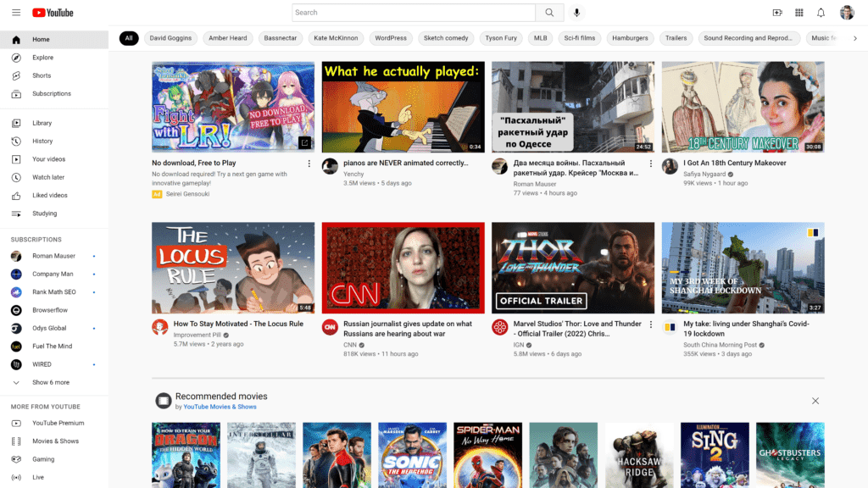Select the Amber Heard chip
868x488 pixels.
227,38
